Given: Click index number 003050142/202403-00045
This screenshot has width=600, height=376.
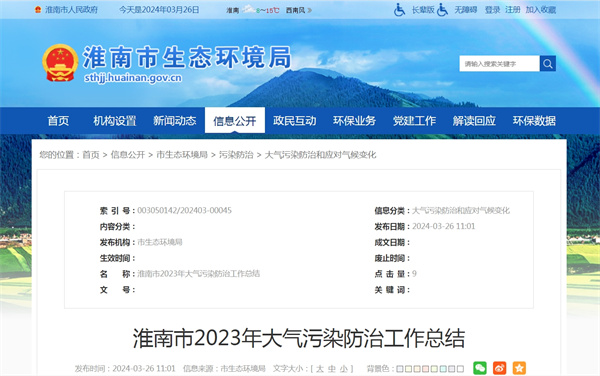Looking at the screenshot, I should tap(184, 210).
